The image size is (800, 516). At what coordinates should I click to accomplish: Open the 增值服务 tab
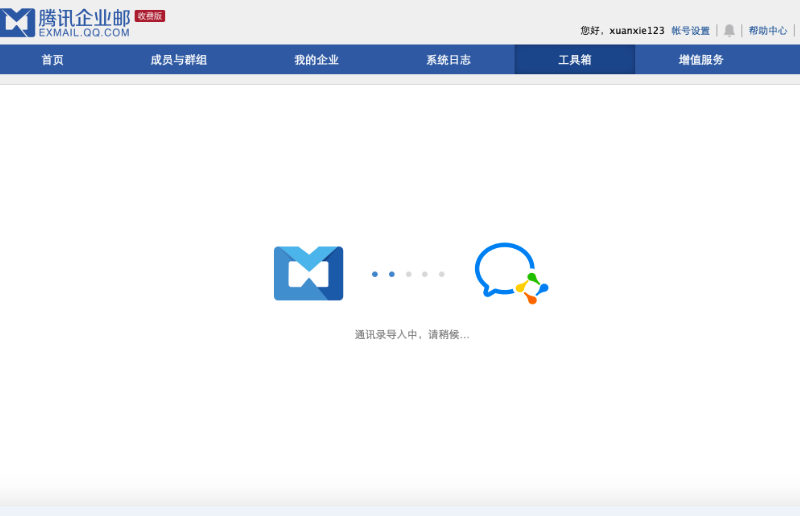tap(701, 60)
